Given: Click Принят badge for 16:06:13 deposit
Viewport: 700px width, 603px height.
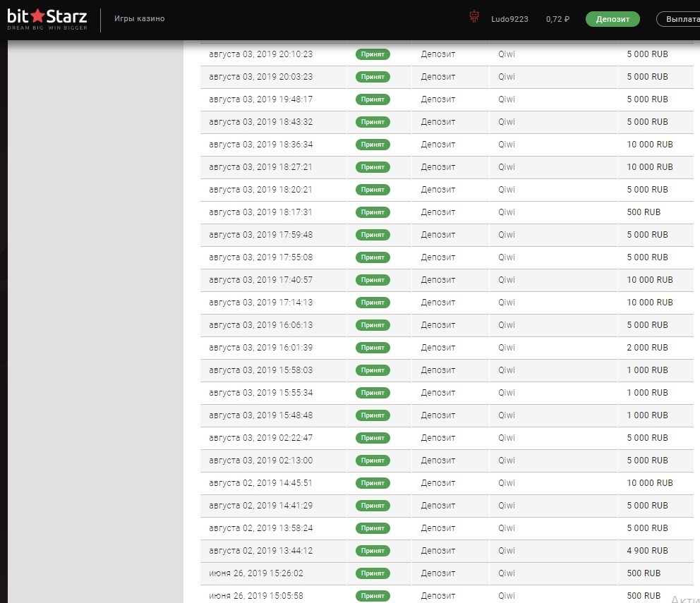Looking at the screenshot, I should click(x=373, y=325).
